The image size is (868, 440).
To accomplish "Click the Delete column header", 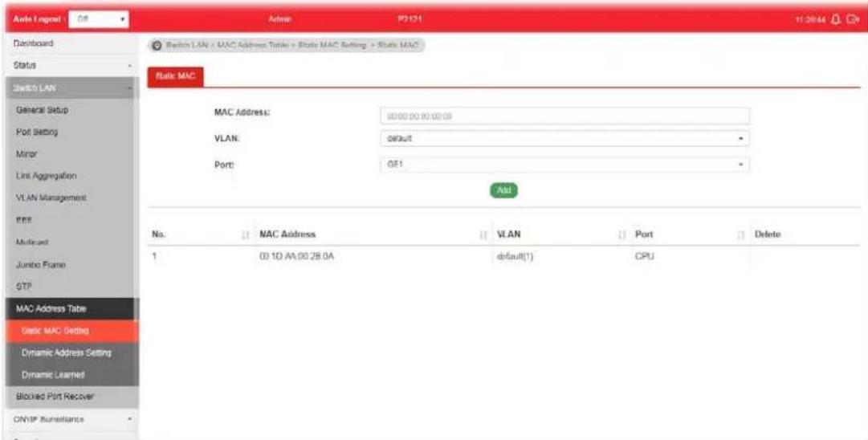I will [768, 234].
